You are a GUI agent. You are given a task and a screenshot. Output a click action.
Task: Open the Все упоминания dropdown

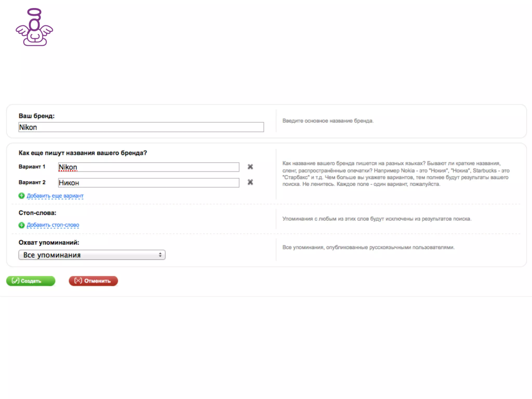coord(92,255)
